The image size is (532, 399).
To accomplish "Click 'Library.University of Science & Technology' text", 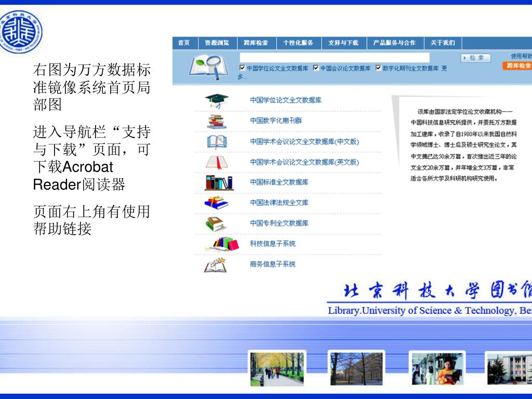I will click(430, 311).
